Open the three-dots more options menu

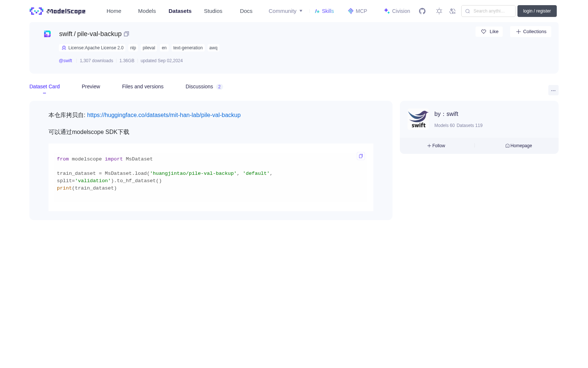(x=553, y=91)
